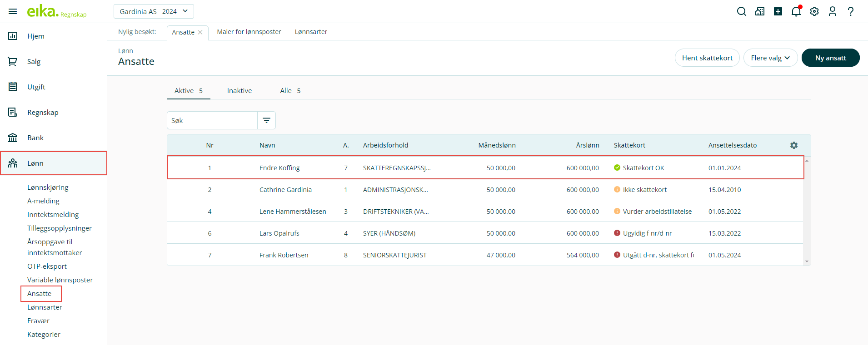Click the plus quick-add icon in header
Screen dimensions: 868x345
pyautogui.click(x=778, y=11)
